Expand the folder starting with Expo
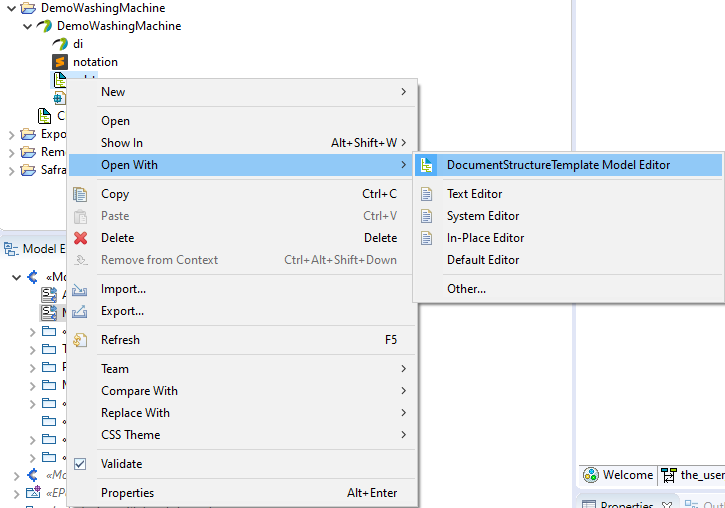Viewport: 725px width, 508px height. tap(12, 135)
